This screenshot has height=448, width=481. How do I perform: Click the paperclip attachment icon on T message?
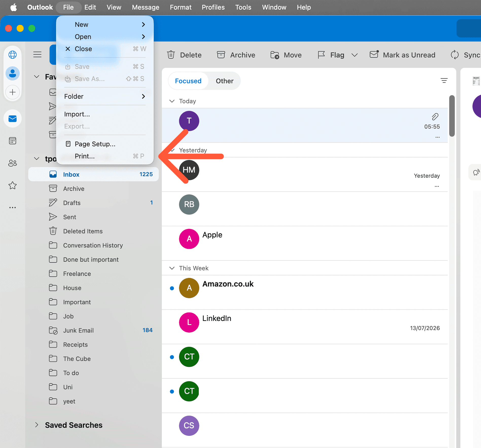[435, 117]
